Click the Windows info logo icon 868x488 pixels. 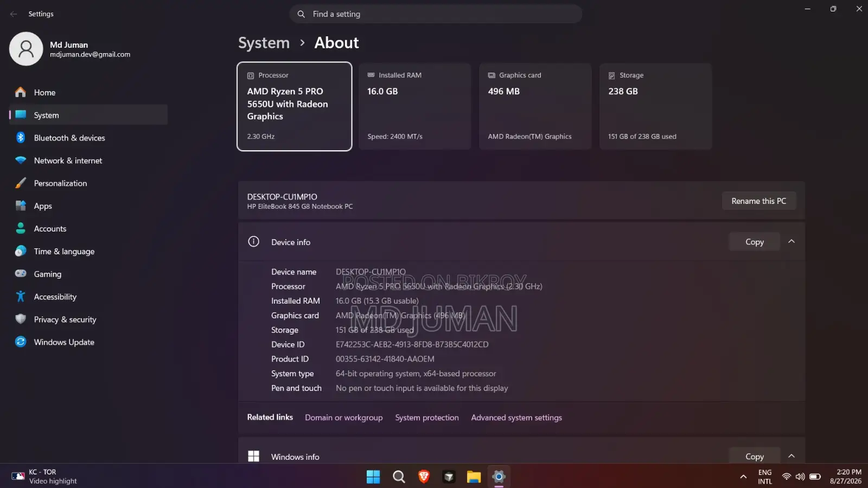(x=253, y=457)
